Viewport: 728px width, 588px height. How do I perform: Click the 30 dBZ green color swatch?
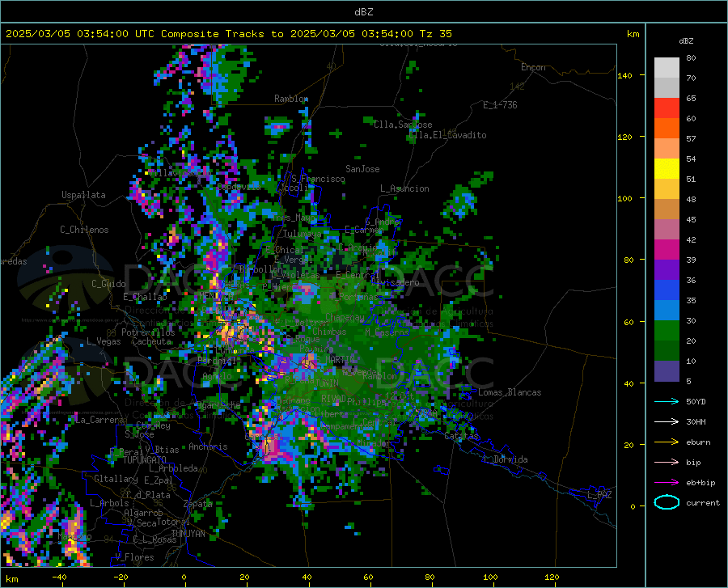pos(667,331)
